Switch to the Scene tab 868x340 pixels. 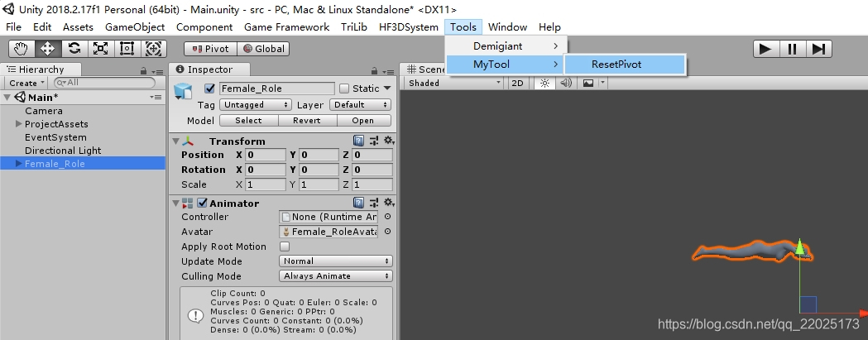coord(424,69)
